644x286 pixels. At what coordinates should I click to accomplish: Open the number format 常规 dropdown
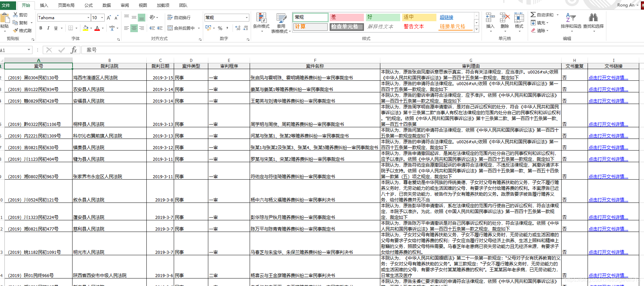coord(247,17)
